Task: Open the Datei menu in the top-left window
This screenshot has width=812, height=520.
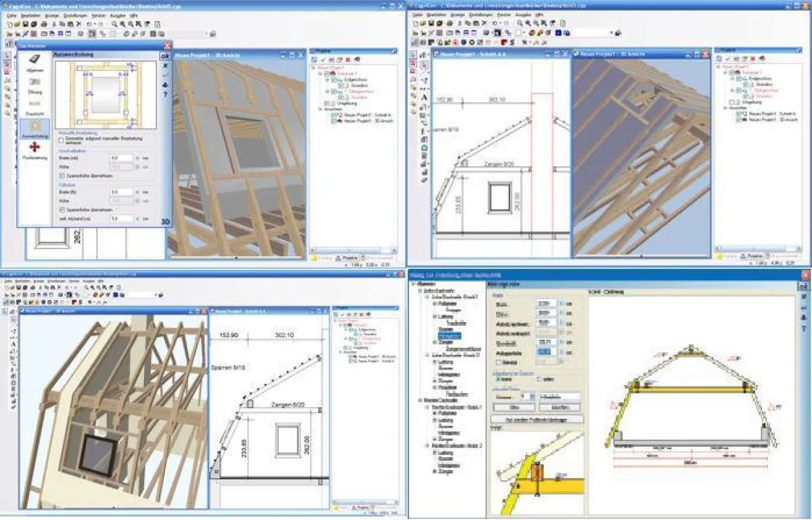Action: (11, 14)
